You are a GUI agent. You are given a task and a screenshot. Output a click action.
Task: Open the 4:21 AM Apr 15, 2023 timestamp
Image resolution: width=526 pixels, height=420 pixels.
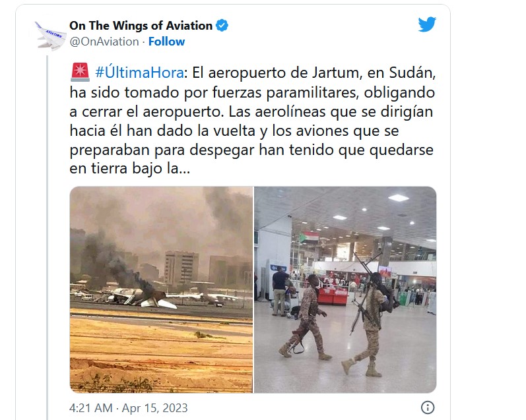pos(129,408)
